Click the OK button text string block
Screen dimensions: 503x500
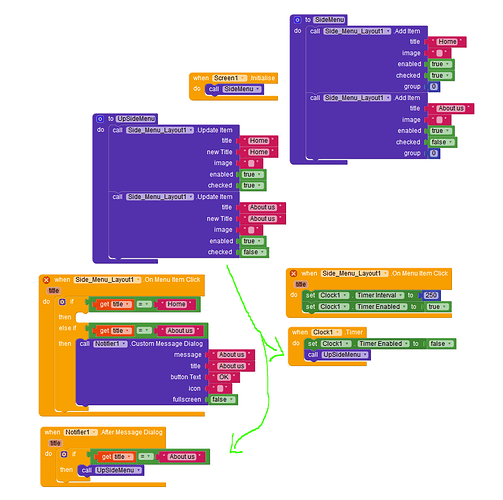224,377
